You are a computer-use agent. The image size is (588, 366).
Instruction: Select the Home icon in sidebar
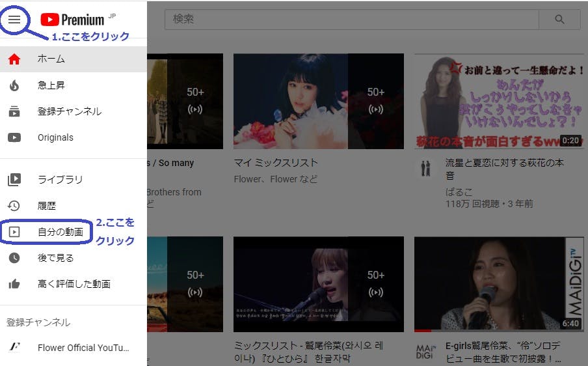pos(14,59)
